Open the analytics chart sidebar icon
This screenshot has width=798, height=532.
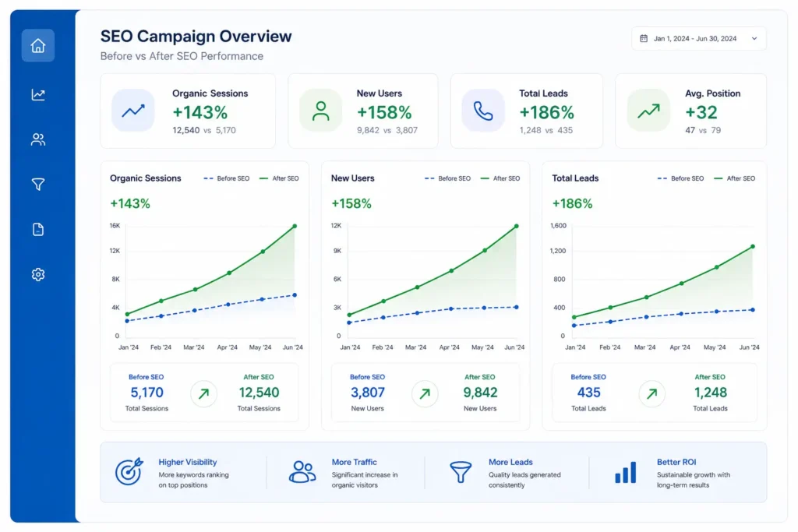38,94
